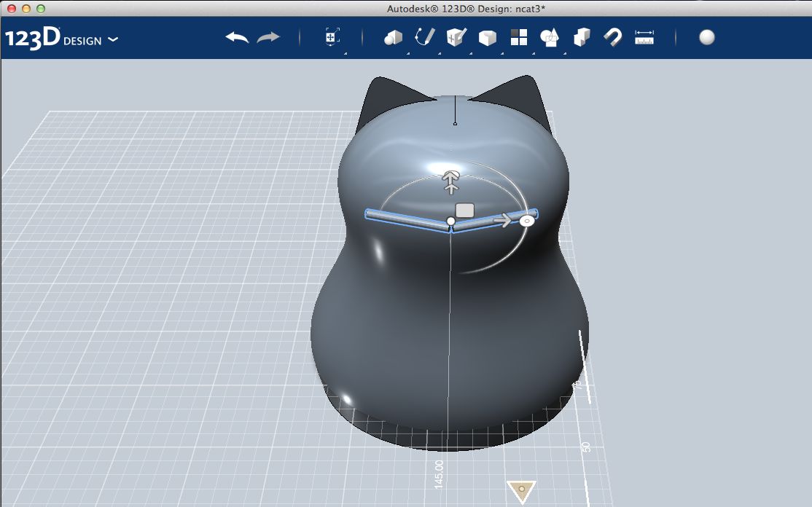
Task: Click the manipulator center pivot point
Action: (x=450, y=221)
